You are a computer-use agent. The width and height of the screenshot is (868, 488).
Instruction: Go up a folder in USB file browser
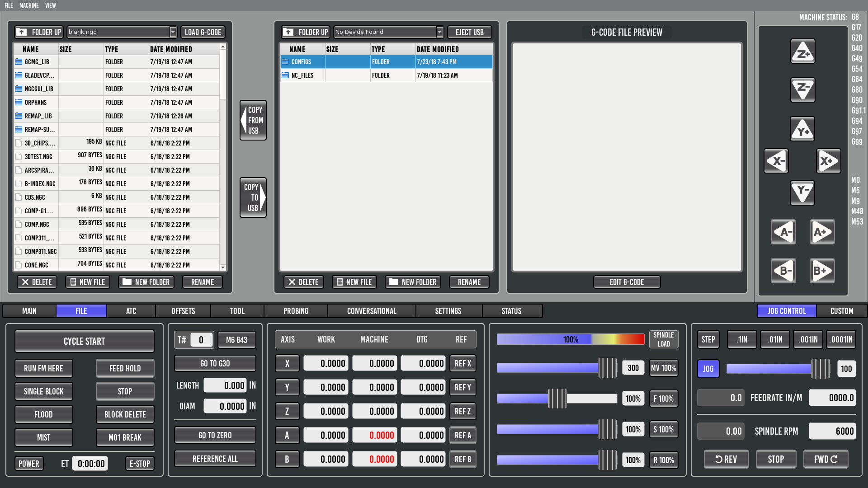pos(306,32)
